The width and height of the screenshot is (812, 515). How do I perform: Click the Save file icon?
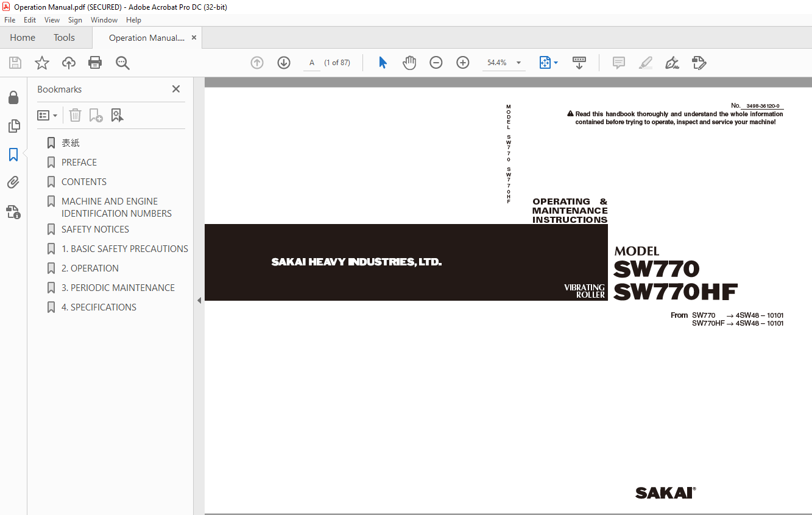[15, 63]
